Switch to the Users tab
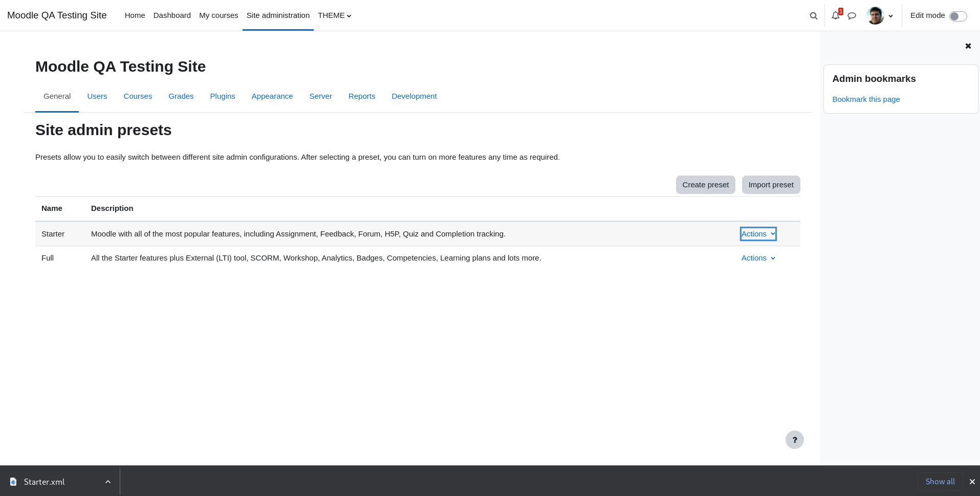The width and height of the screenshot is (980, 496). coord(97,96)
